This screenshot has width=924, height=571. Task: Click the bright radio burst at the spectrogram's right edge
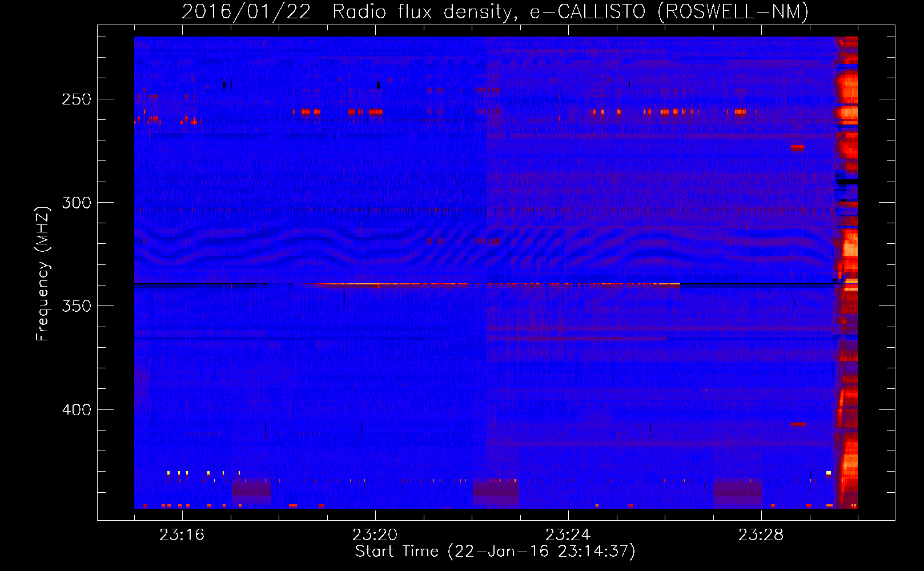(846, 272)
